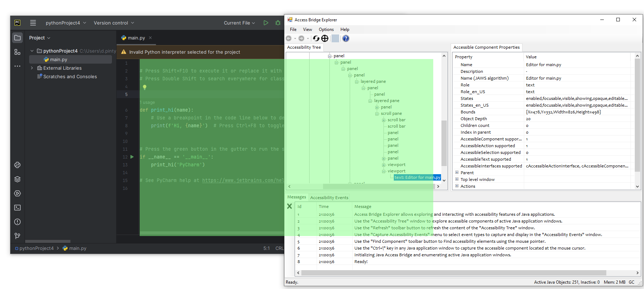The width and height of the screenshot is (644, 289).
Task: Click Back navigation arrow in Access Bridge Explorer
Action: [289, 38]
